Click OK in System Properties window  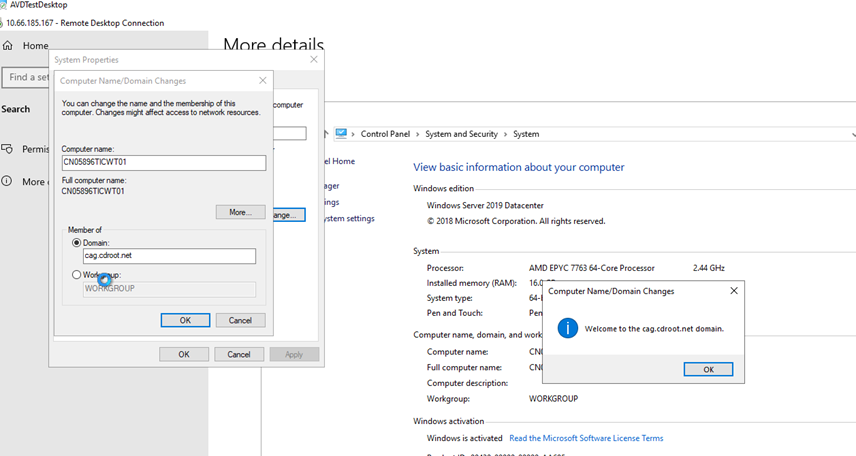coord(184,354)
